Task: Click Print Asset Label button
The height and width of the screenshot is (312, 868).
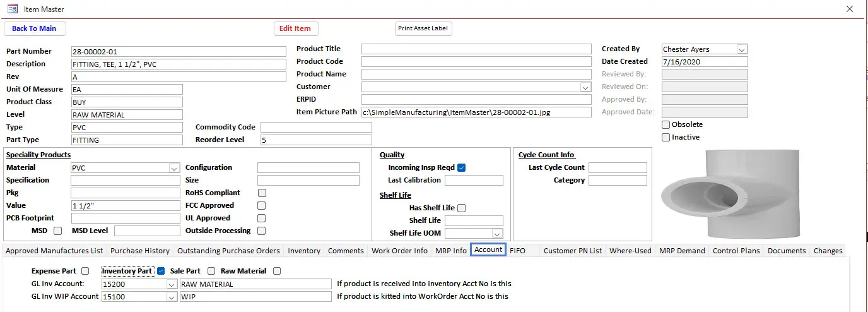Action: click(423, 28)
